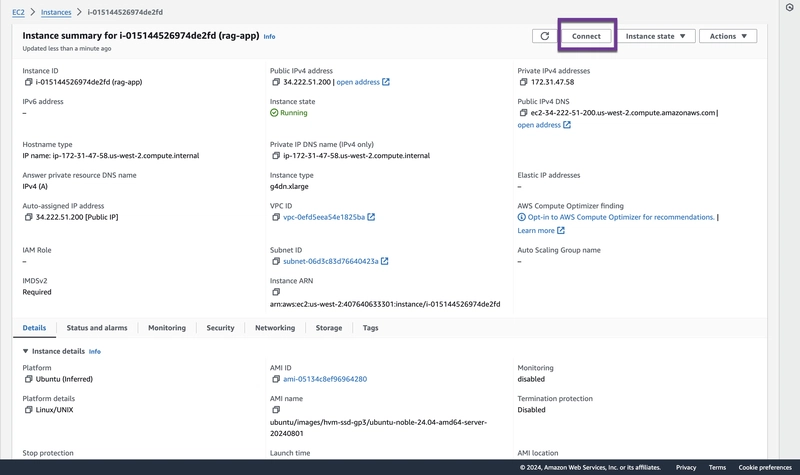Switch to the Status and alarms tab
The image size is (800, 475).
(x=97, y=328)
